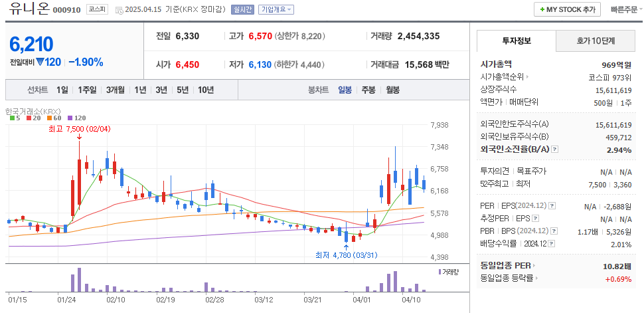Open the help icon beside PER EPS(2024.12)
644x313 pixels.
pos(553,205)
